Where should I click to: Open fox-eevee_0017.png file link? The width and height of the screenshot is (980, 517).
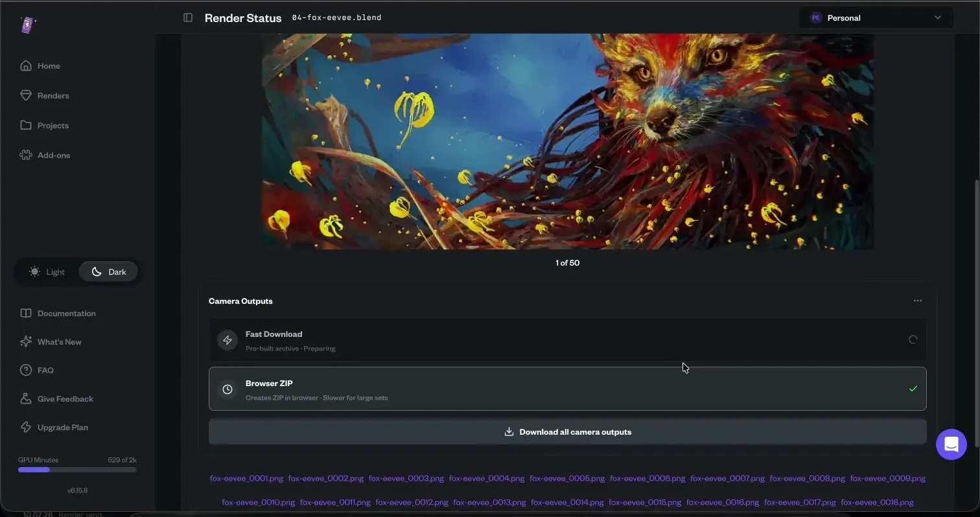pos(800,502)
